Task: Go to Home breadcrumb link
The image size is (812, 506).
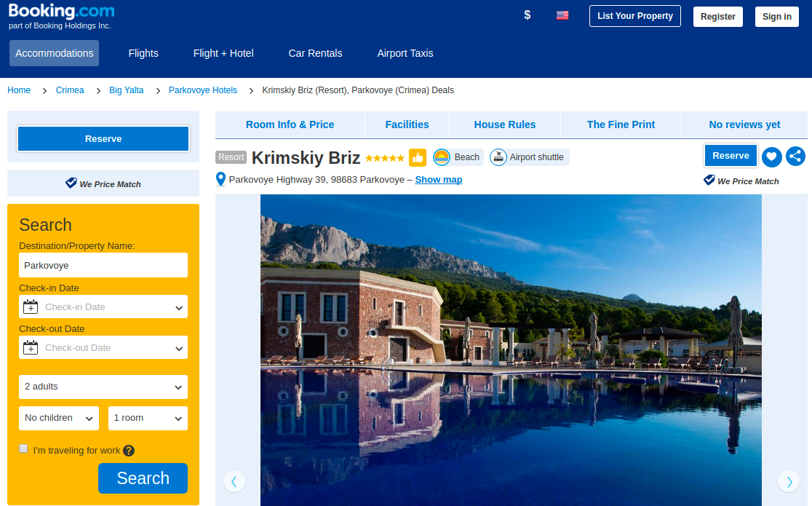Action: click(19, 90)
